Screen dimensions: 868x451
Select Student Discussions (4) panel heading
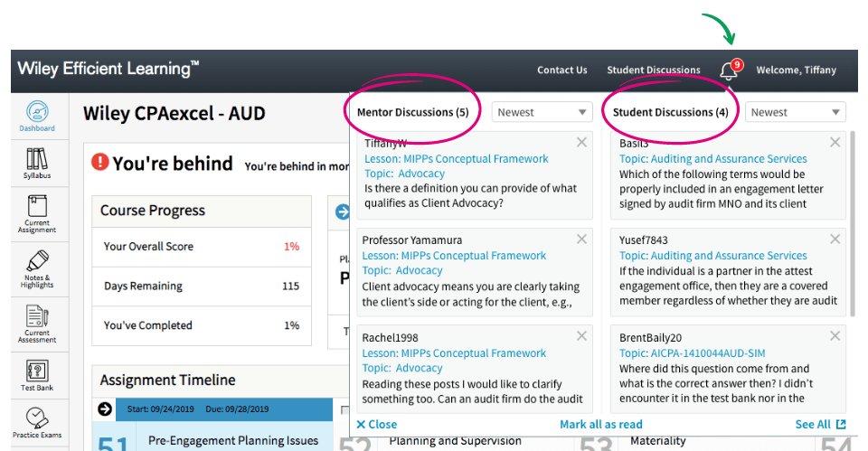(x=670, y=112)
